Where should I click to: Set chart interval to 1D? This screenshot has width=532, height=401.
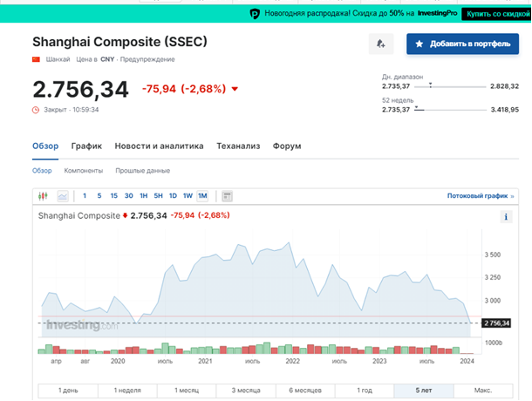pos(173,196)
